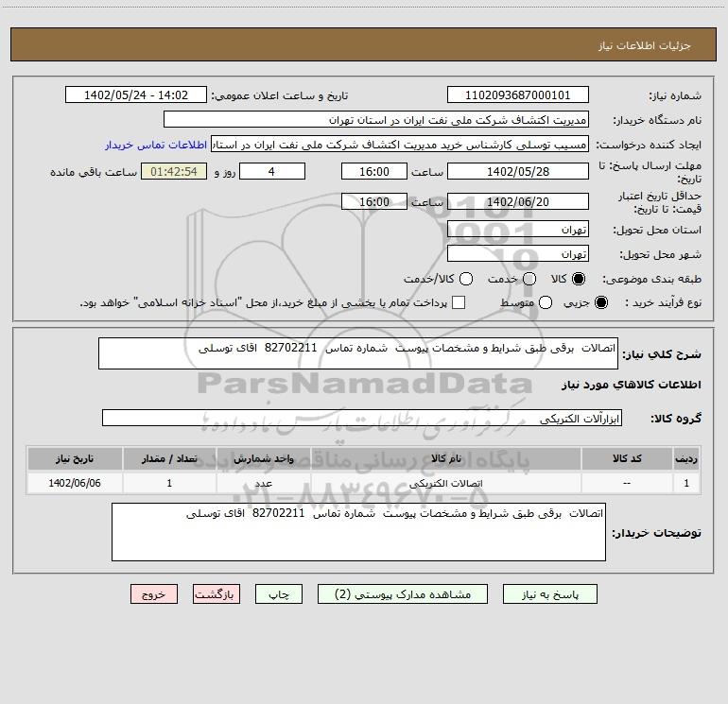Click the شماره نیاز number field
Screen dimensions: 728x704
517,95
